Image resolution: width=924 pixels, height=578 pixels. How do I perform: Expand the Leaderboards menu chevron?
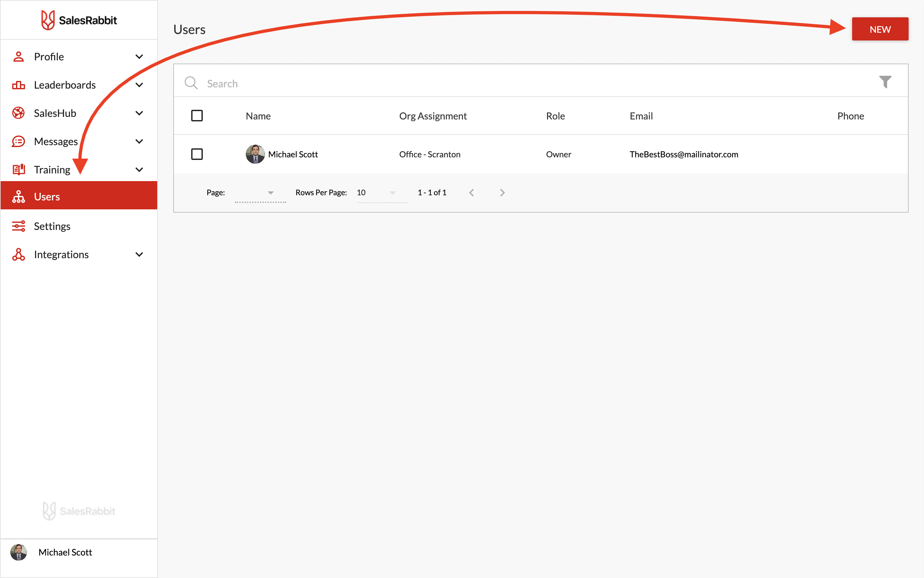139,85
